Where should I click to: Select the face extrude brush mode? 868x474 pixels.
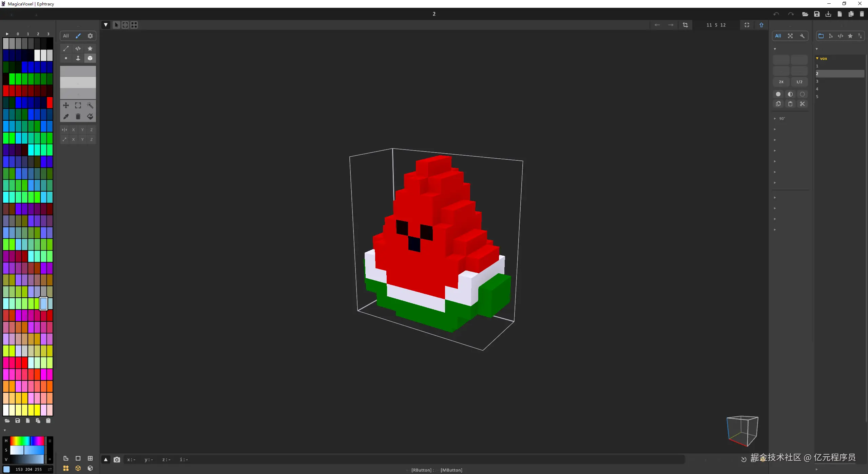pyautogui.click(x=78, y=58)
